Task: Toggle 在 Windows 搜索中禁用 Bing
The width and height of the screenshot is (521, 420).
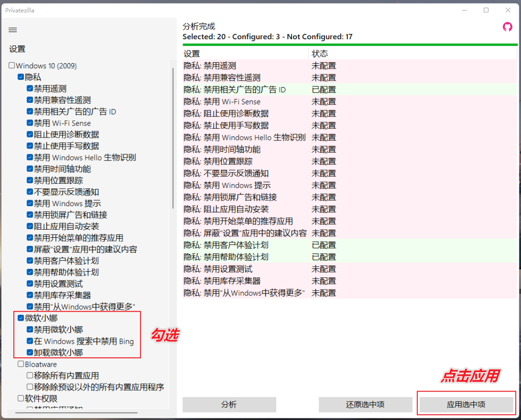Action: (29, 342)
